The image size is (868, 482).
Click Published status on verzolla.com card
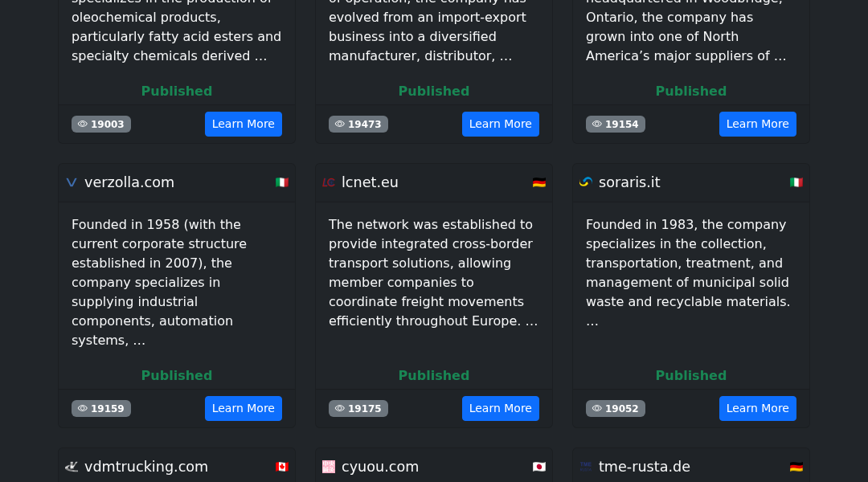click(x=177, y=375)
